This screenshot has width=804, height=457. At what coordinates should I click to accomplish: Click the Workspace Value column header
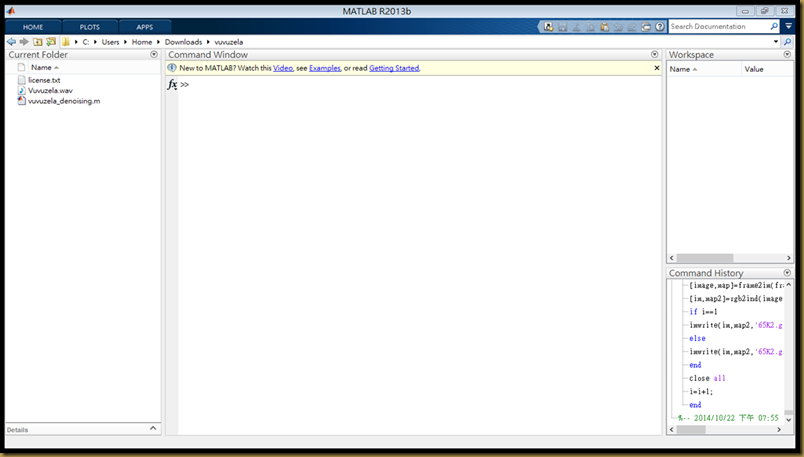pos(767,69)
